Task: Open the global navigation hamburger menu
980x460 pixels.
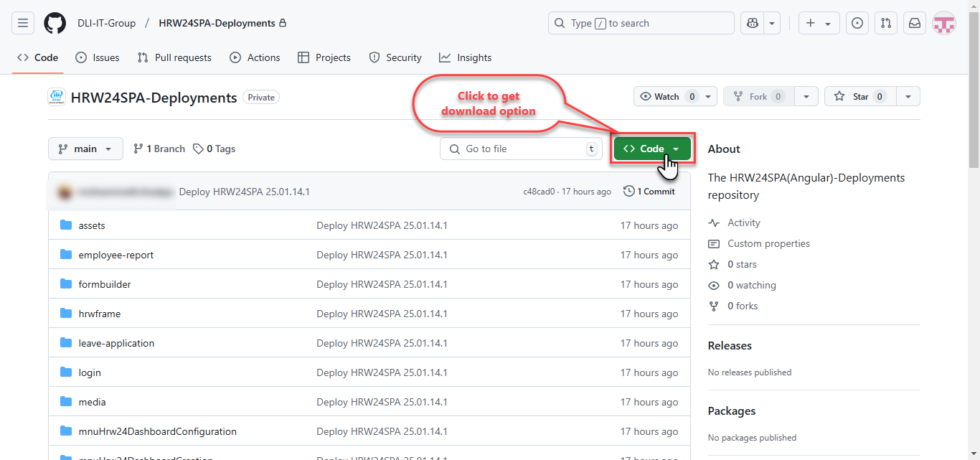Action: [22, 22]
